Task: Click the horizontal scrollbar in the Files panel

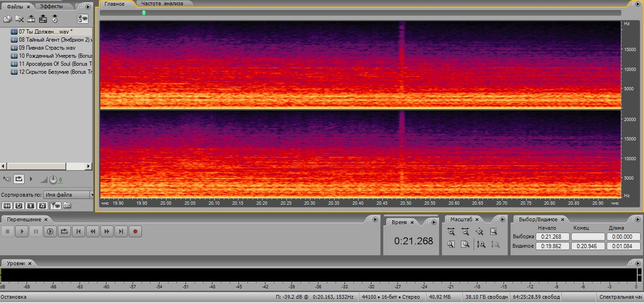Action: click(46, 166)
